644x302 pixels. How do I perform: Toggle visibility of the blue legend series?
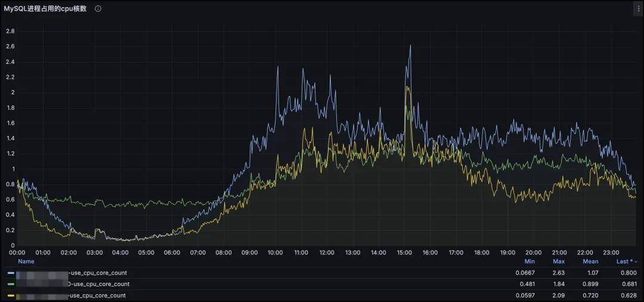coord(98,273)
